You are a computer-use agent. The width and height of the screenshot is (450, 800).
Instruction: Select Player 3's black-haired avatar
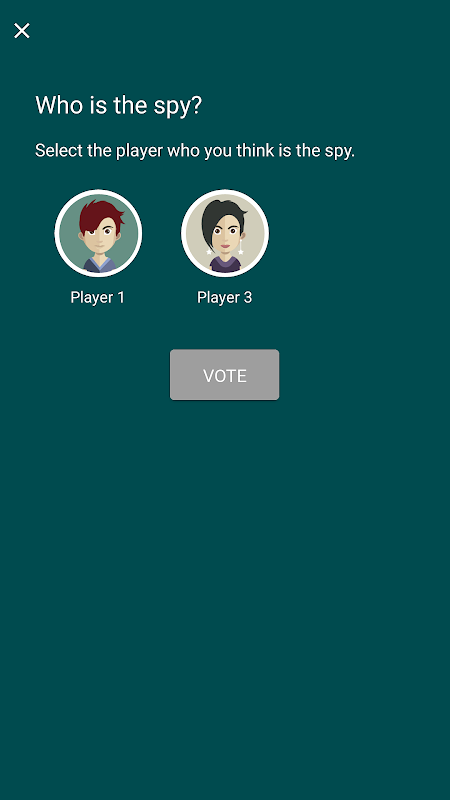(x=224, y=233)
